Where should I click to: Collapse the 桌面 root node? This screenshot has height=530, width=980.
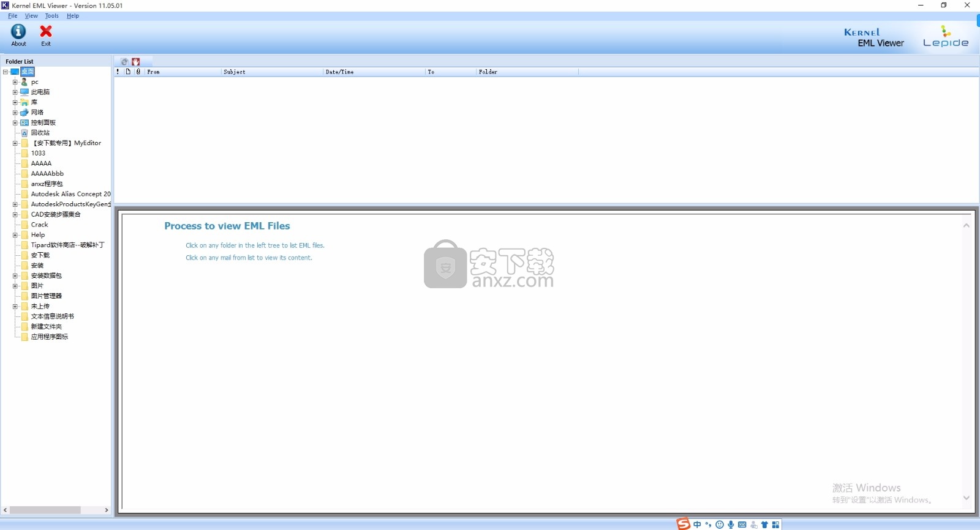6,72
